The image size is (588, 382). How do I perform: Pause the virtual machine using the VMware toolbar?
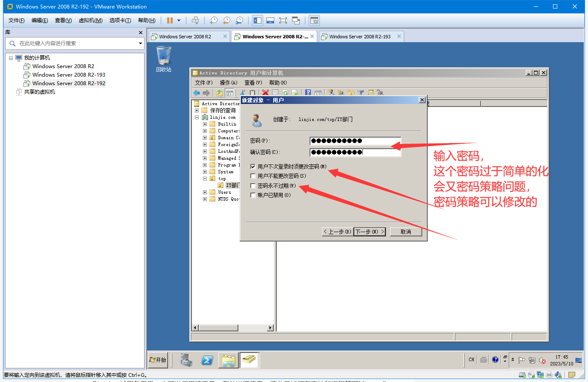click(170, 20)
